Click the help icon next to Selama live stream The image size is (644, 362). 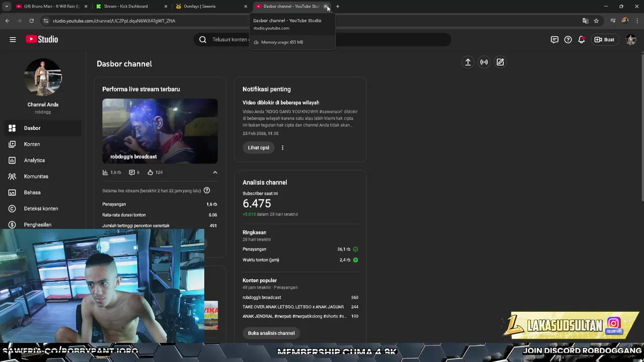[207, 191]
